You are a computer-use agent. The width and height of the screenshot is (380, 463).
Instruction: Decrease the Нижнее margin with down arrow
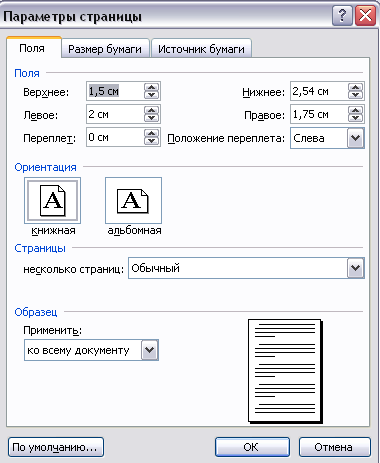[355, 95]
